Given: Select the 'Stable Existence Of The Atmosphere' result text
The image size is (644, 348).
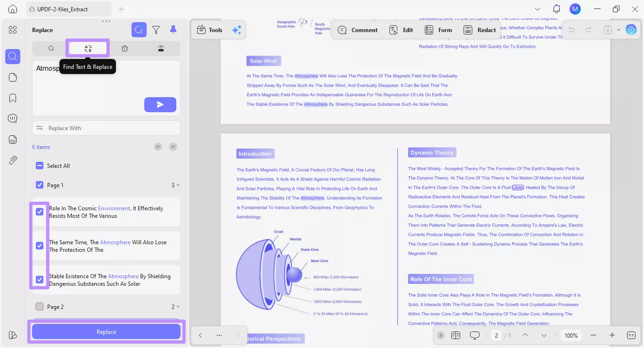Looking at the screenshot, I should point(110,280).
